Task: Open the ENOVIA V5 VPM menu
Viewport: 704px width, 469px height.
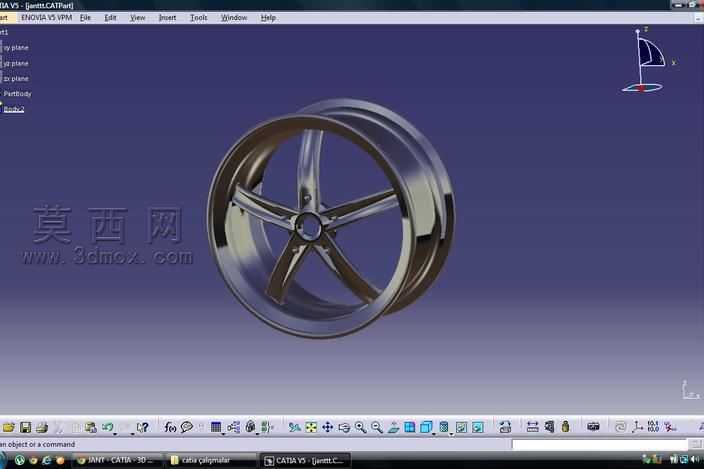Action: click(x=47, y=18)
